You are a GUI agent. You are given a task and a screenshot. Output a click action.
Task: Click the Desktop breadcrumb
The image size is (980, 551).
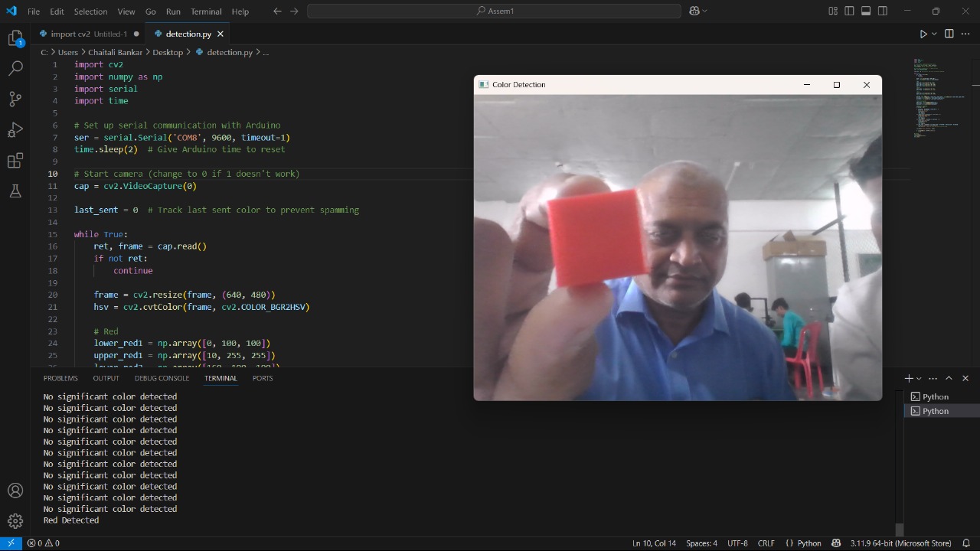168,52
